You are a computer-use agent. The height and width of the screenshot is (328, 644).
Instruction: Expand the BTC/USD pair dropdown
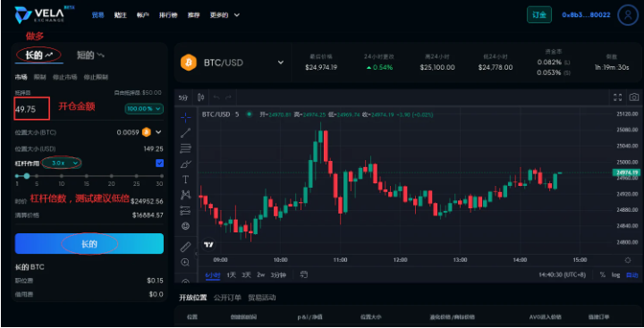(x=281, y=63)
